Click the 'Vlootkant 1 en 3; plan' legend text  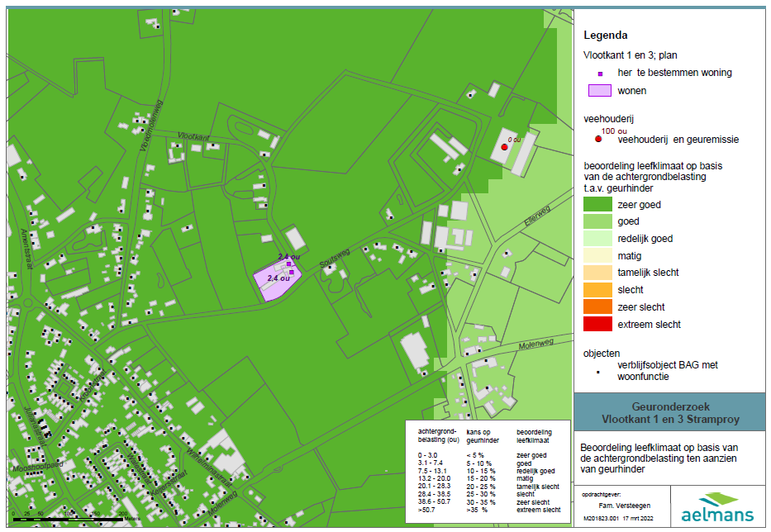(630, 55)
